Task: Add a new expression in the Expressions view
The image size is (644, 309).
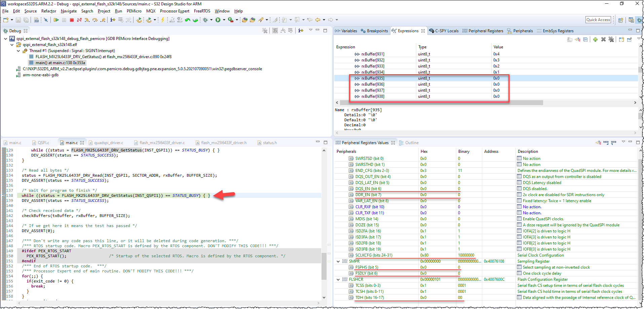Action: [x=595, y=39]
